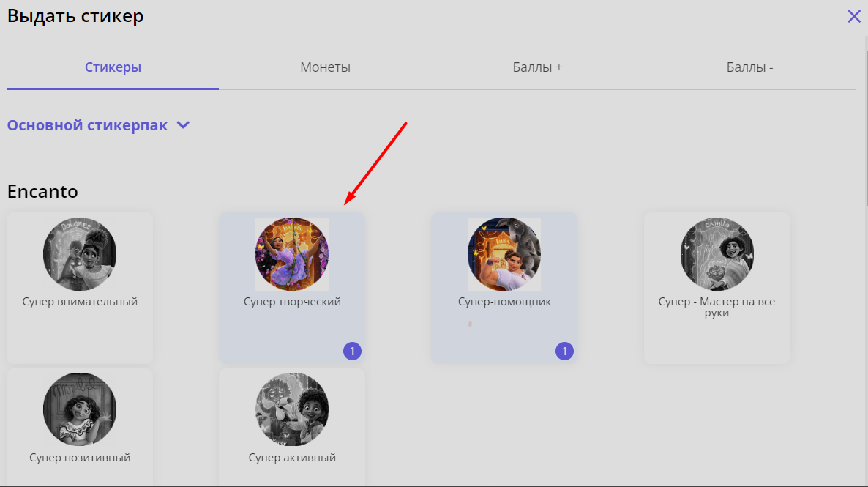Image resolution: width=868 pixels, height=487 pixels.
Task: Expand the Основной стикерпак dropdown chevron
Action: coord(183,125)
